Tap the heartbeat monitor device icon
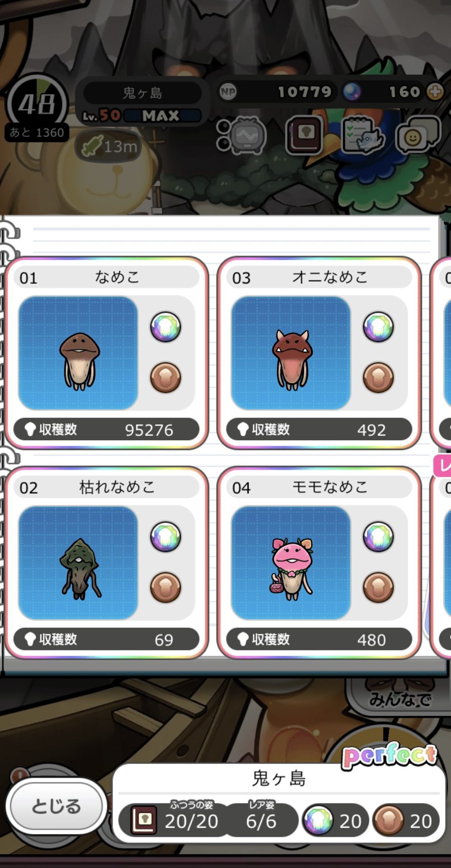Viewport: 451px width, 868px height. pyautogui.click(x=242, y=135)
